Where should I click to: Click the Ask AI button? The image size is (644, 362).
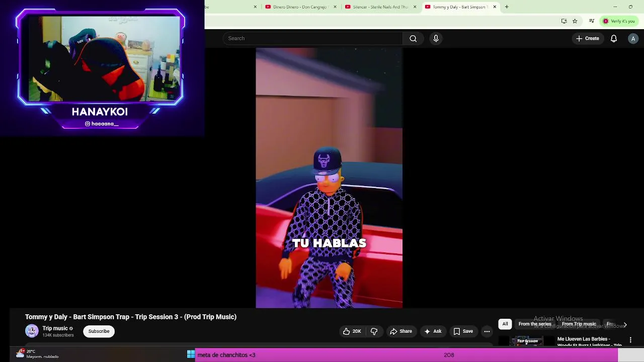click(x=432, y=331)
